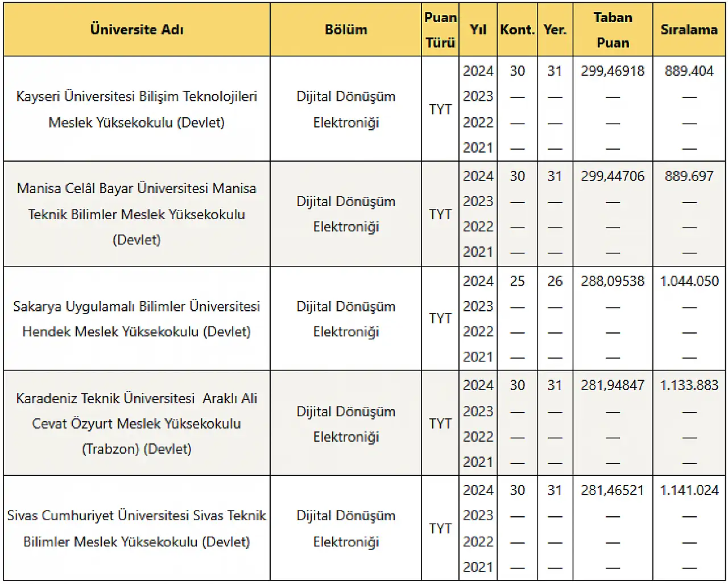The image size is (728, 584).
Task: Select Sakarya Uygulamalı Bilimler Üniversitesi cell
Action: tap(136, 319)
